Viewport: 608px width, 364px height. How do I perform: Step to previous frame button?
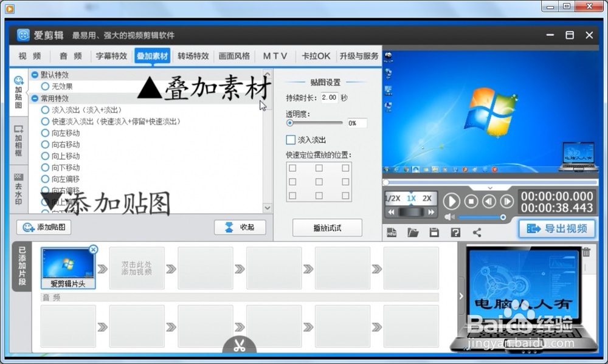coord(489,201)
